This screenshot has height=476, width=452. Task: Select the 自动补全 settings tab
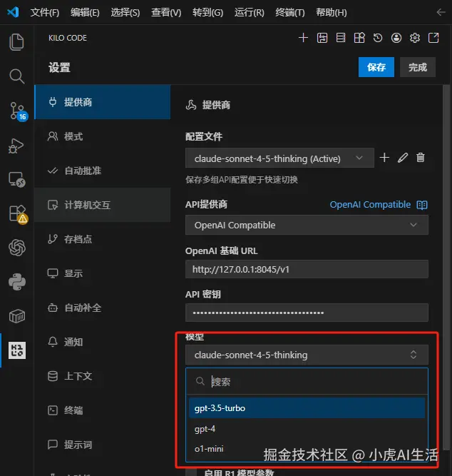coord(103,308)
